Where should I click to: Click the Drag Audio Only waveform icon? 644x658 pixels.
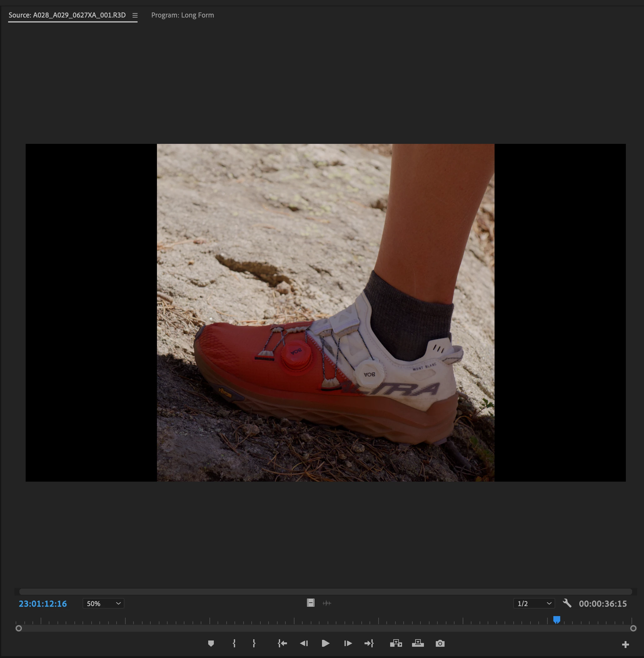327,603
